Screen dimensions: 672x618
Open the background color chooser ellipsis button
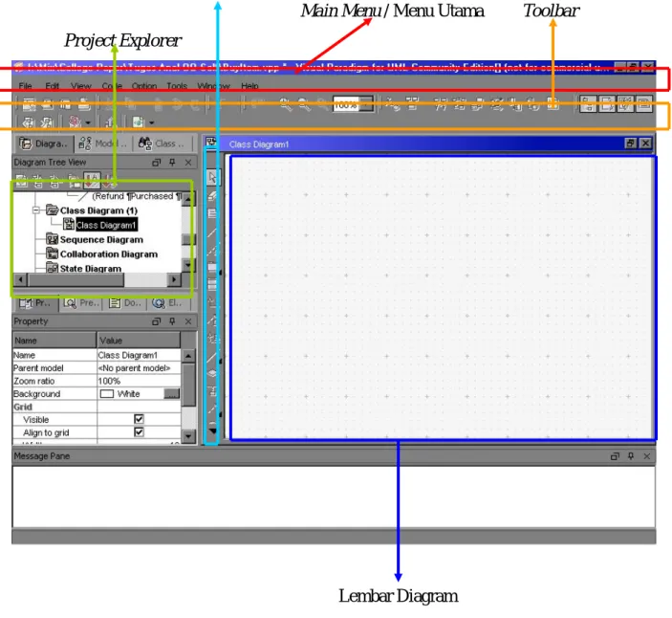(172, 394)
